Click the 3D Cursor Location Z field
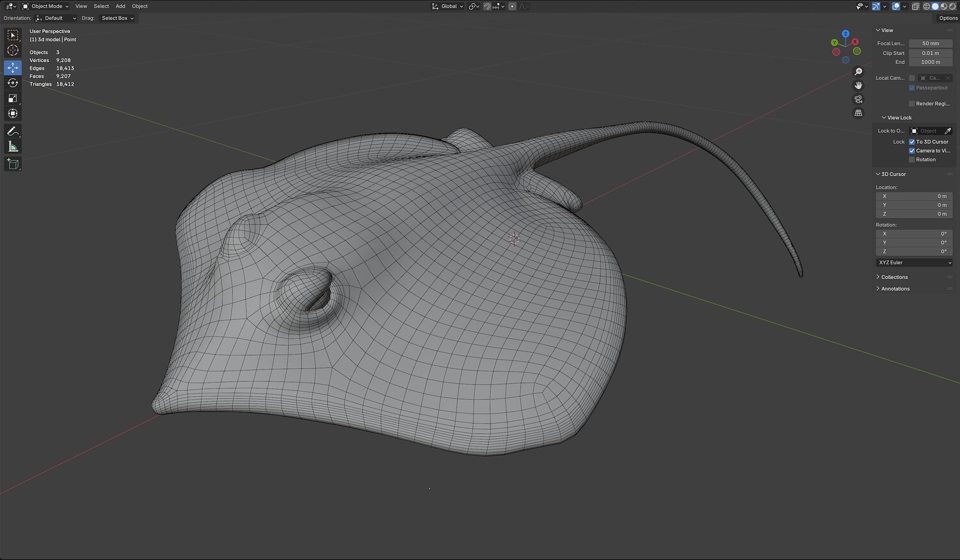 [914, 214]
